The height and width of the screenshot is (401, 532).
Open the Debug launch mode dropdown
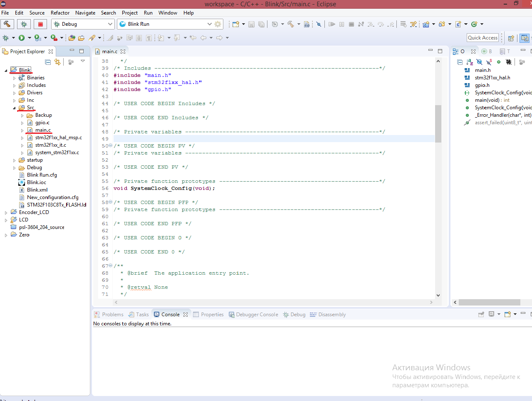point(110,24)
